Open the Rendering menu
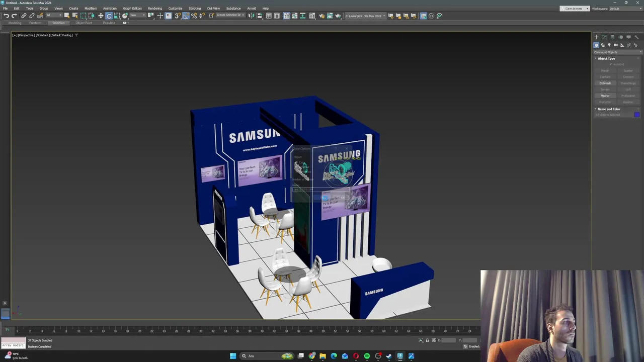 coord(155,9)
